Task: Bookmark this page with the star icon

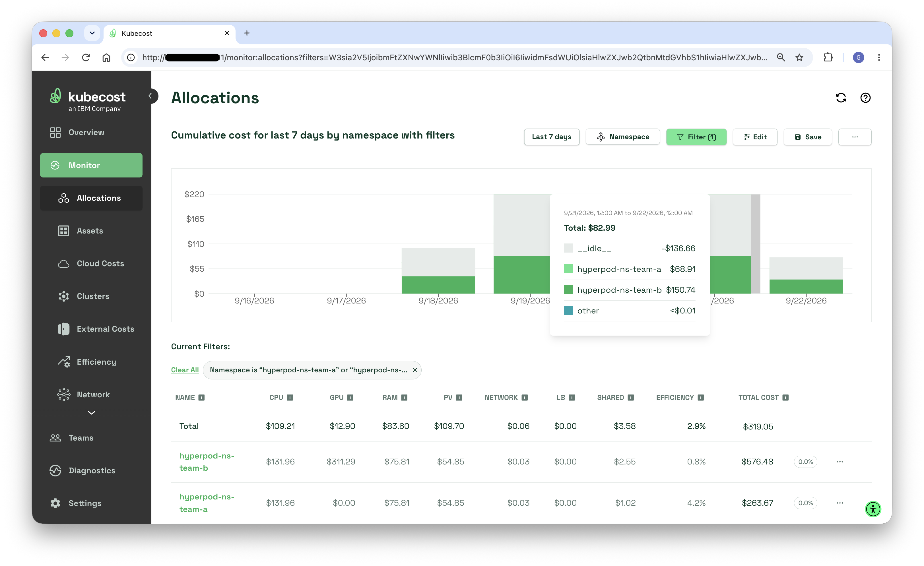Action: 799,57
